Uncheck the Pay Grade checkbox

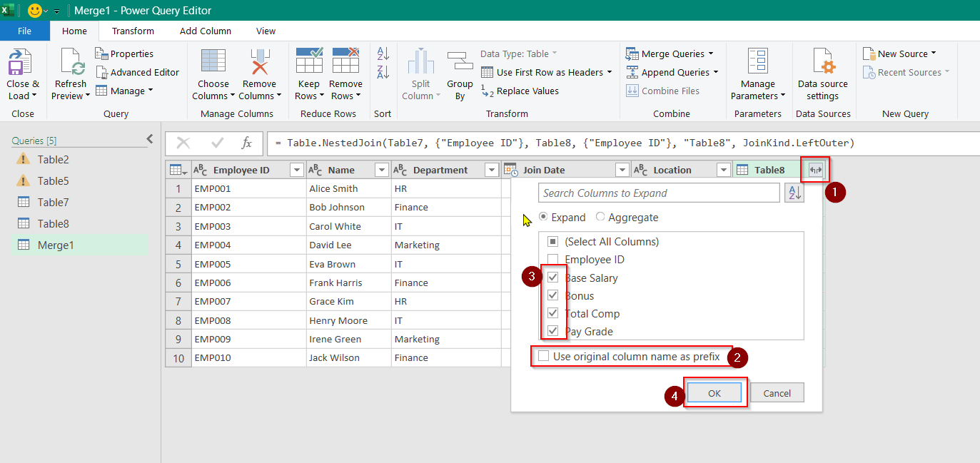coord(552,331)
